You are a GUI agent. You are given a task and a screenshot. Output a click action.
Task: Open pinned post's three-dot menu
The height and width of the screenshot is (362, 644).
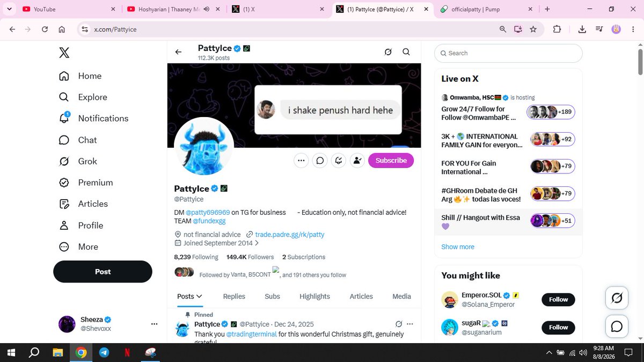pos(410,324)
